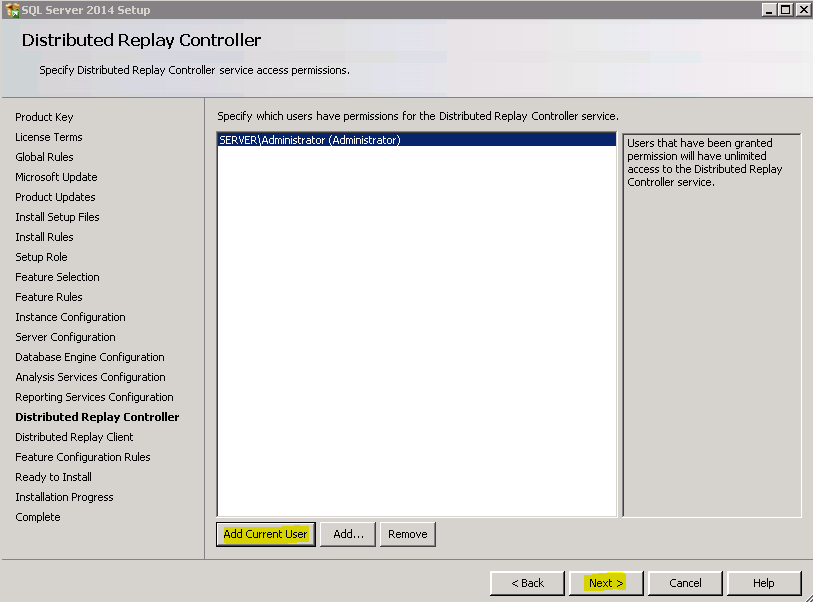Click Analysis Services Configuration step

[90, 377]
